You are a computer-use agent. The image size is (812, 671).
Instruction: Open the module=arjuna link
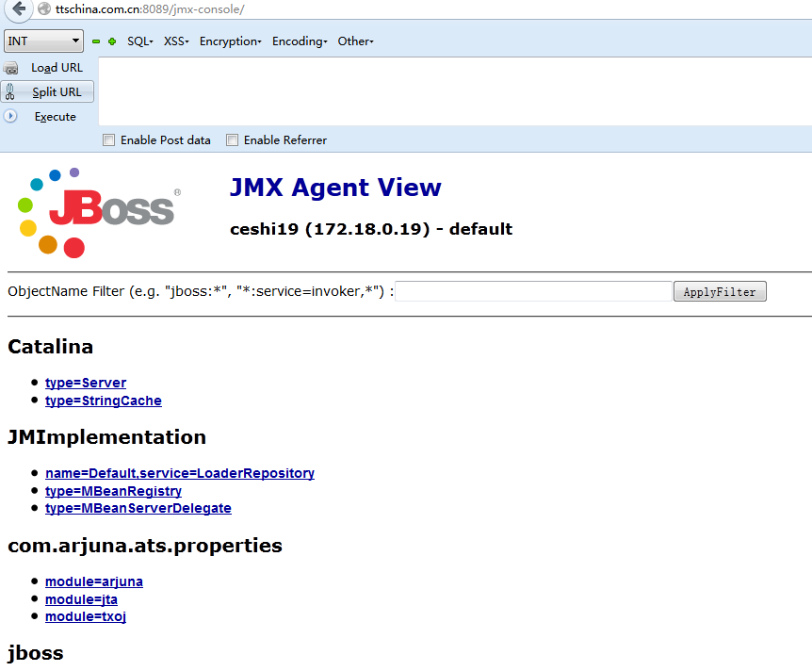94,581
